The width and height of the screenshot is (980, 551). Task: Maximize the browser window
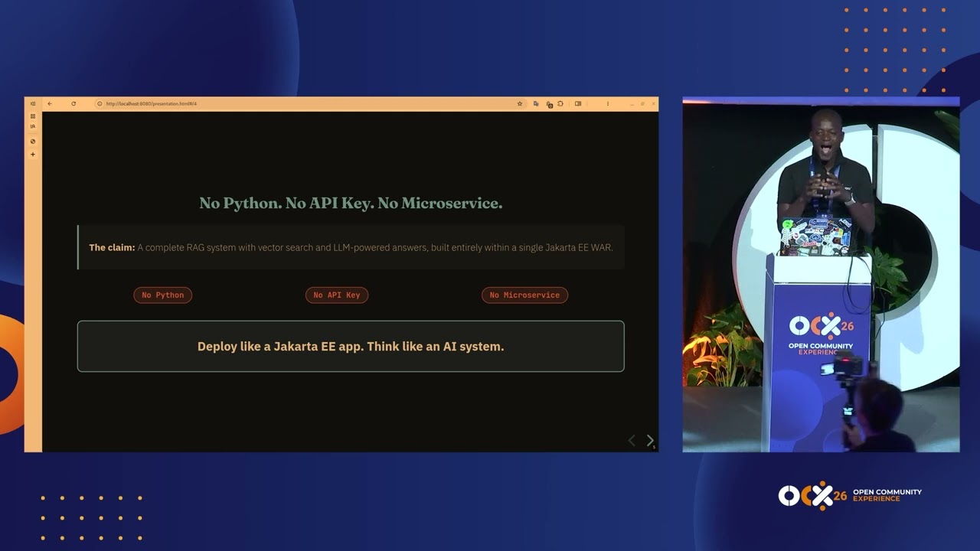[642, 103]
